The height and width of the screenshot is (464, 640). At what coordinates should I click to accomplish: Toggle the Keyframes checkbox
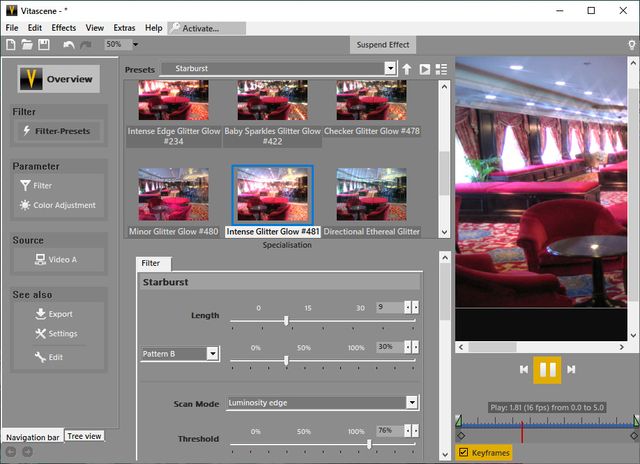point(463,453)
